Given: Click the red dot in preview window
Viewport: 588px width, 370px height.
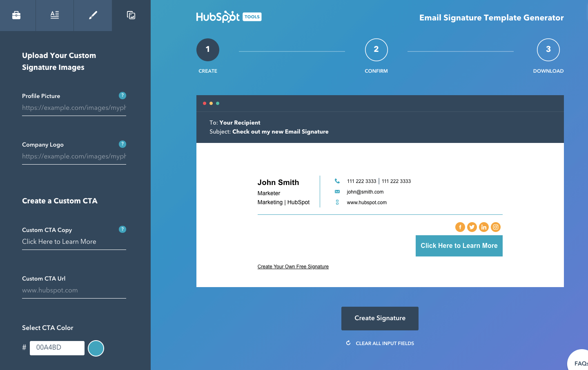Looking at the screenshot, I should [205, 103].
